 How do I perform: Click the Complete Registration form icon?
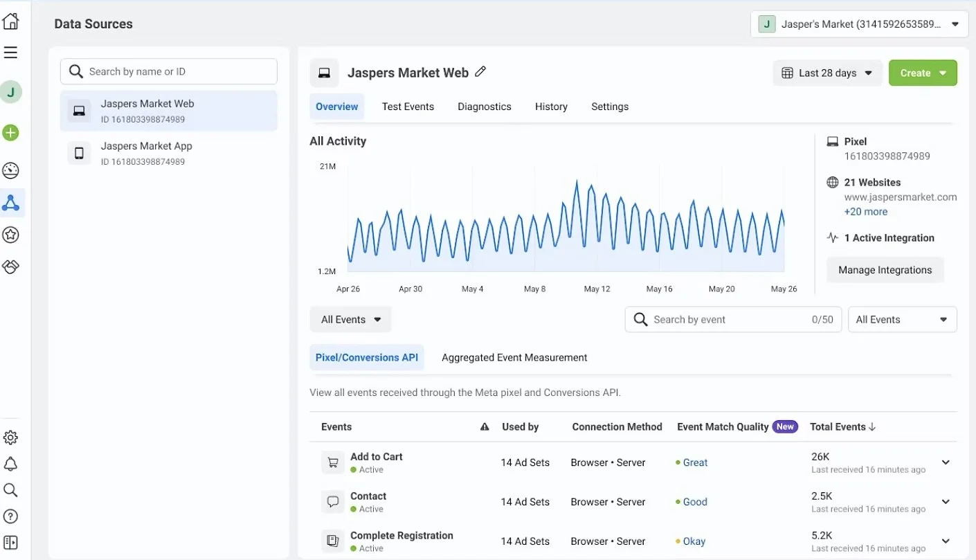333,541
